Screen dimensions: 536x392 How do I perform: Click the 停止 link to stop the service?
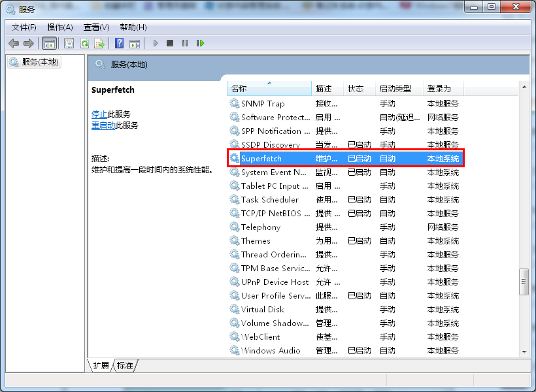[x=99, y=114]
